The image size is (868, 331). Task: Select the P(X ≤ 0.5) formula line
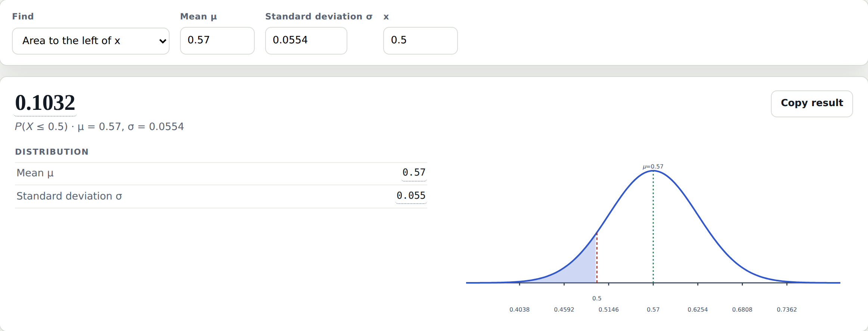tap(99, 127)
